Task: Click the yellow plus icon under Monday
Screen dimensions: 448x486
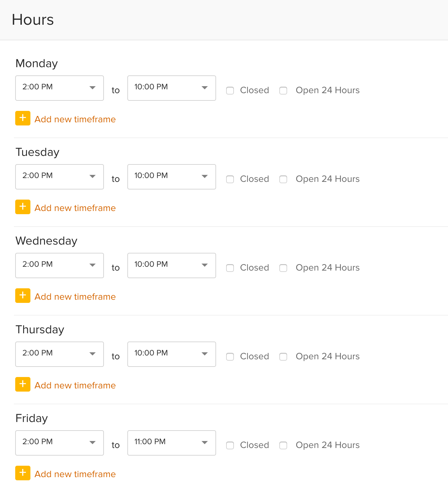Action: click(23, 118)
